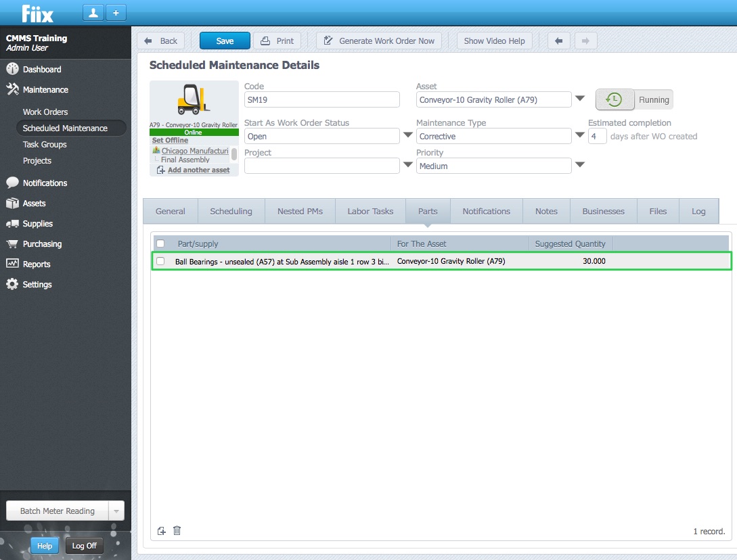Check the select-all checkbox in parts header
The height and width of the screenshot is (560, 737).
[160, 243]
